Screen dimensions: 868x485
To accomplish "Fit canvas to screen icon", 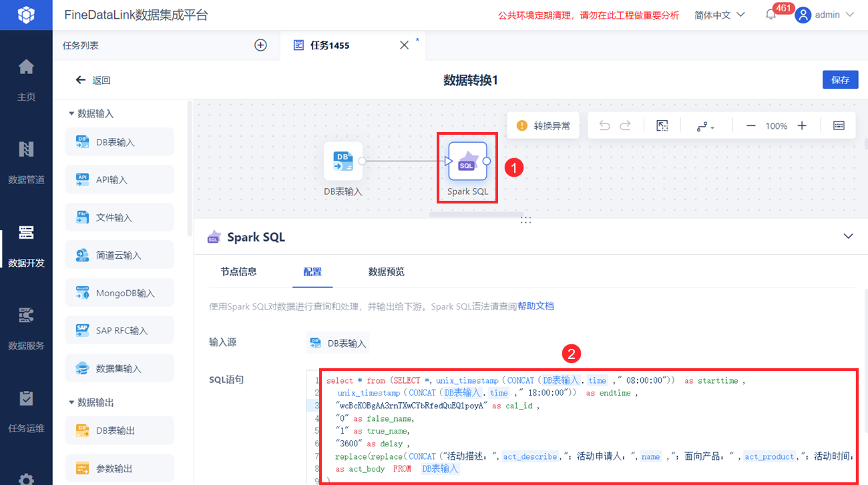I will [662, 125].
